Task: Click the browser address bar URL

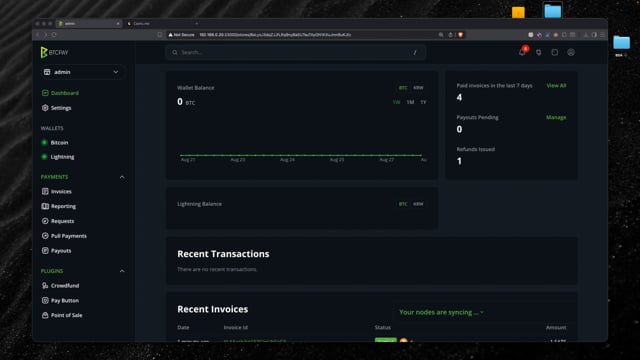Action: click(x=275, y=35)
